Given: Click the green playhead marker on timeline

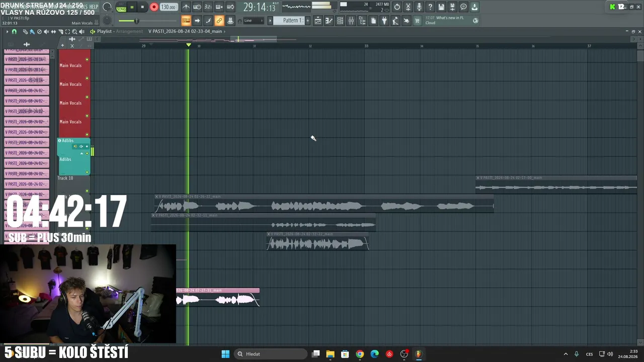Looking at the screenshot, I should pos(189,45).
